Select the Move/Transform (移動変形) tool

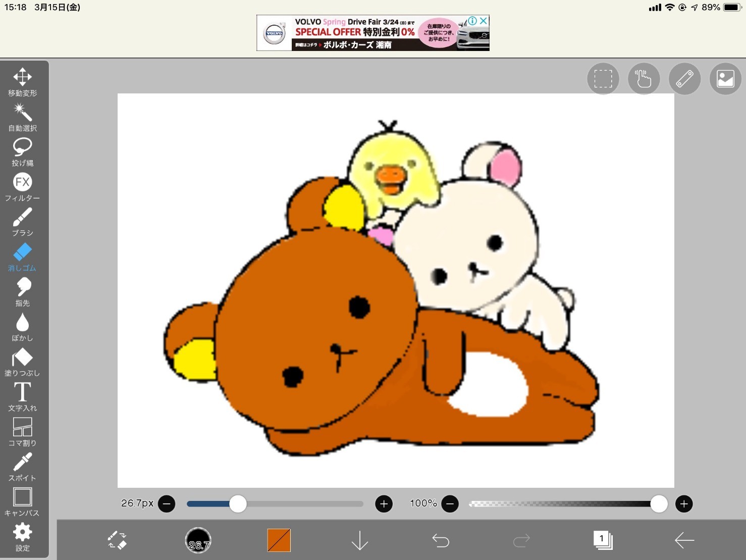tap(22, 81)
